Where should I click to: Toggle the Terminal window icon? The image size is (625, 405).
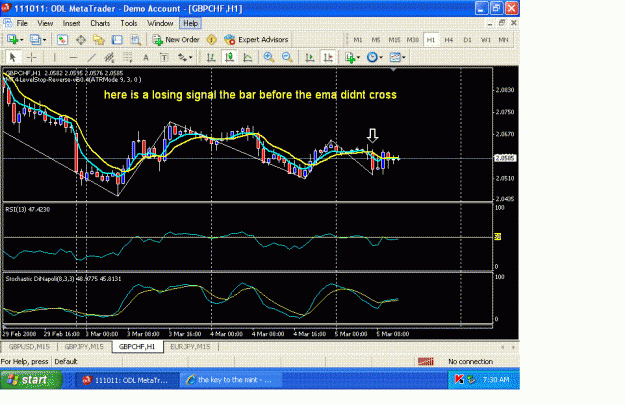coord(117,39)
